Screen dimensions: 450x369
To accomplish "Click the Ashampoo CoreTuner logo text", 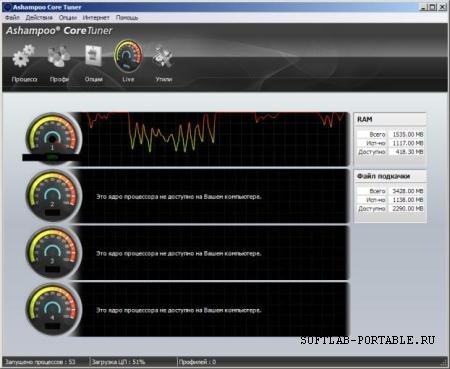I will (59, 31).
